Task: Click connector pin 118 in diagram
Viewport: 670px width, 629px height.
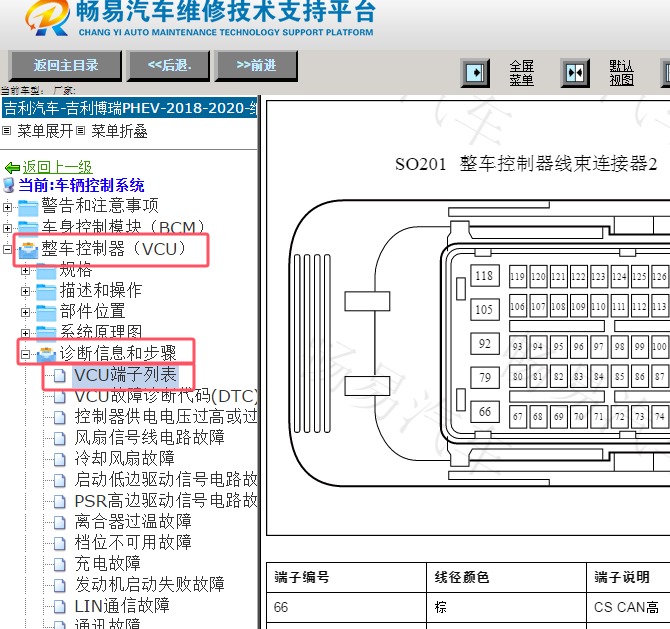Action: pos(485,276)
